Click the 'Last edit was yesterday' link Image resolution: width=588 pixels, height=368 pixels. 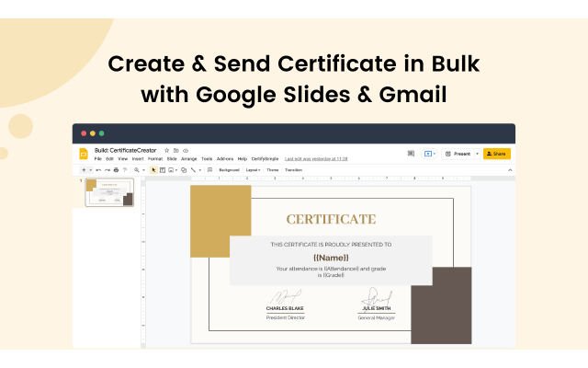click(316, 159)
